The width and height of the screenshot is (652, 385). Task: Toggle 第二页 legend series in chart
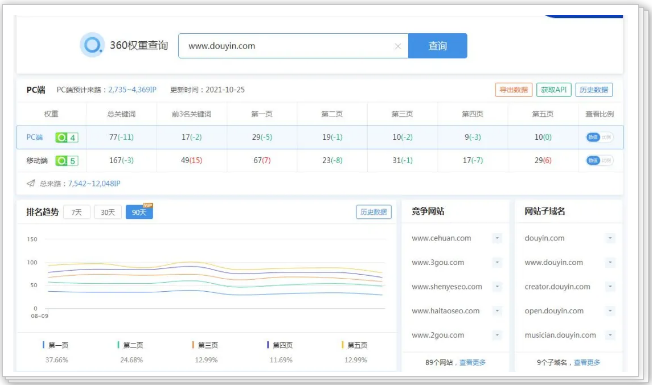[131, 345]
